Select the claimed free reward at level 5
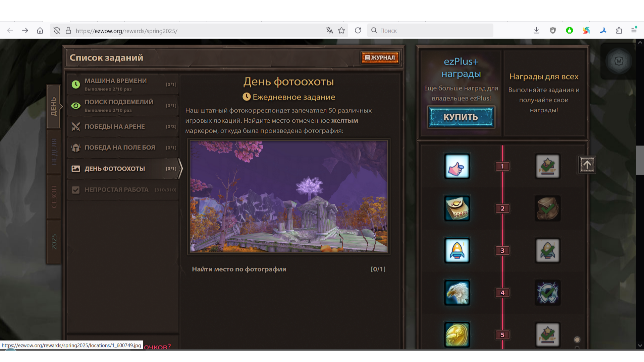The image size is (644, 362). pyautogui.click(x=547, y=335)
